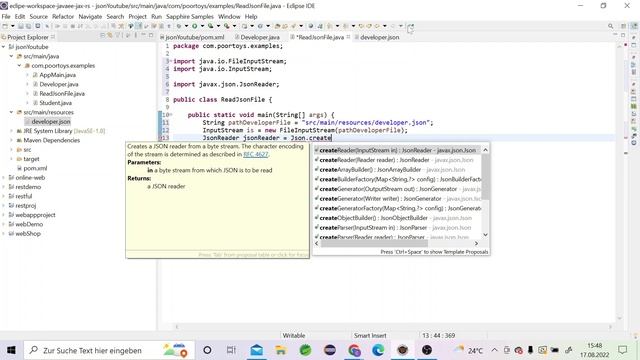Choose createGenerator(Writer writer) proposal

(x=398, y=199)
